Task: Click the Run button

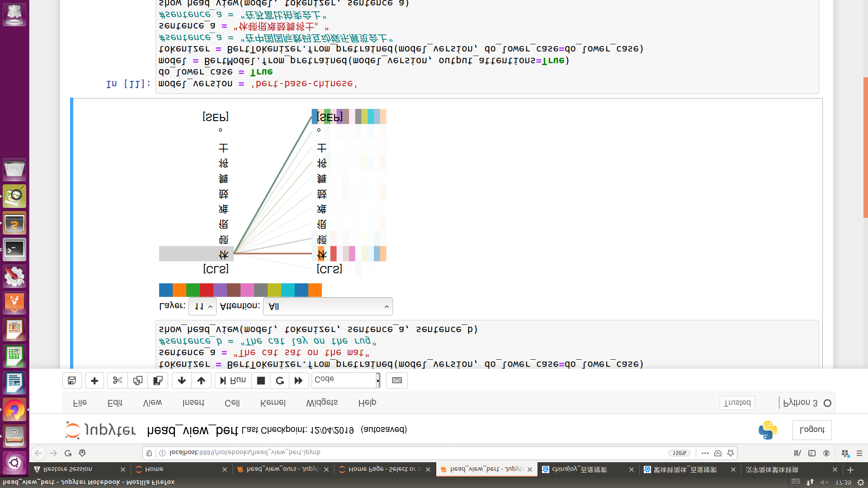Action: pos(233,380)
